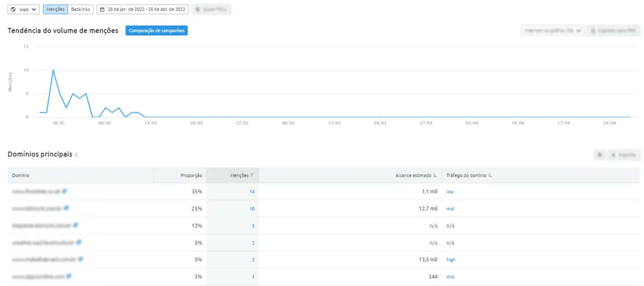Open the 10 mentions link
644x286 pixels.
click(x=252, y=209)
